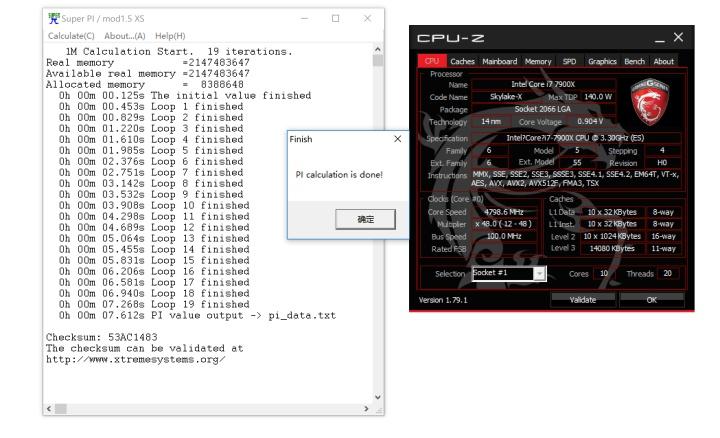Screen dimensions: 720x438
Task: Click the Cores count value 10
Action: (604, 274)
